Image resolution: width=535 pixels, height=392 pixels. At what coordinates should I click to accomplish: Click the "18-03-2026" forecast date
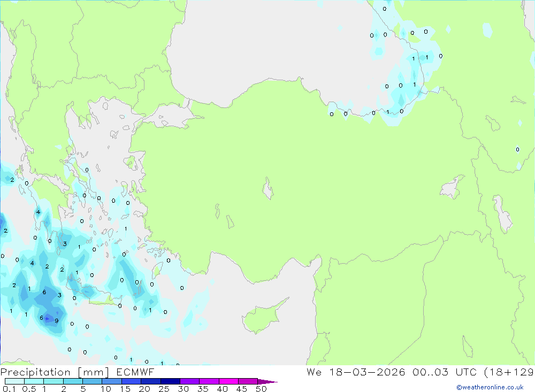(367, 372)
